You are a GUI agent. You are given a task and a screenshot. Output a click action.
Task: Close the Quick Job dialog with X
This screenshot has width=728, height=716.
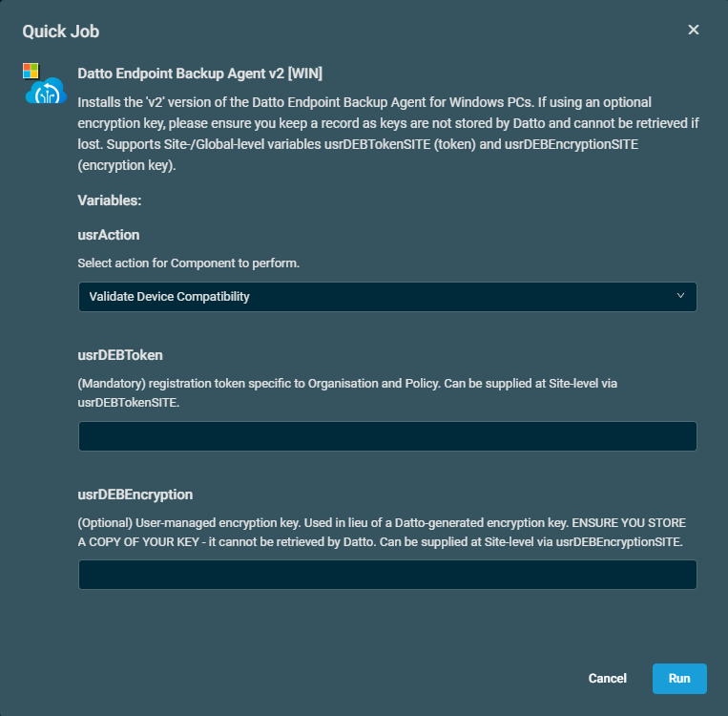click(694, 30)
